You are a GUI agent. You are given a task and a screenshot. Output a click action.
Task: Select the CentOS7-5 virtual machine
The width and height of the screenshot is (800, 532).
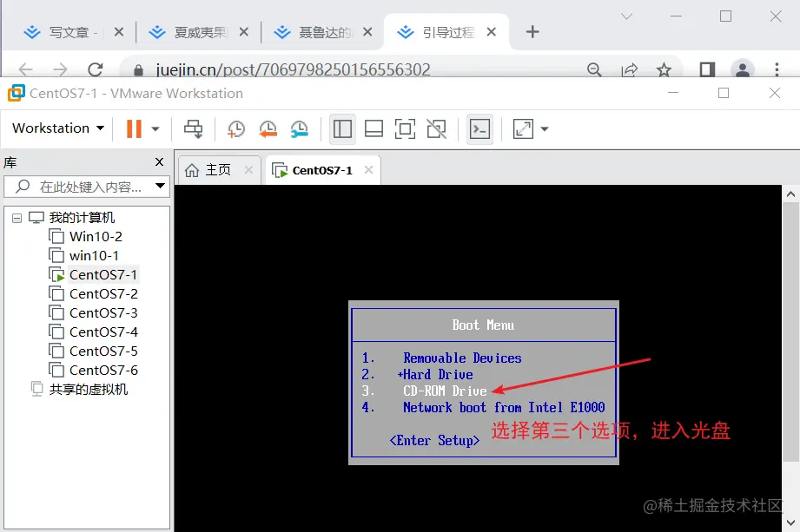103,351
